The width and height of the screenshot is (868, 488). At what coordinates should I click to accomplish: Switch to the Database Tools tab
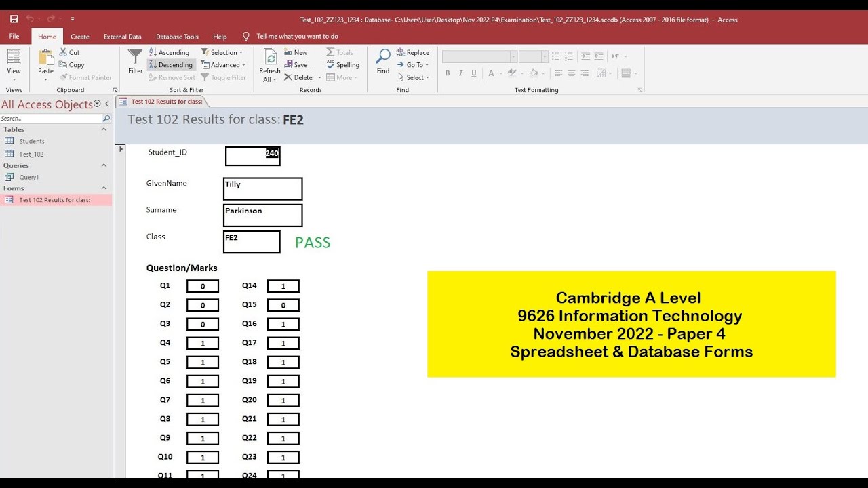[x=177, y=37]
